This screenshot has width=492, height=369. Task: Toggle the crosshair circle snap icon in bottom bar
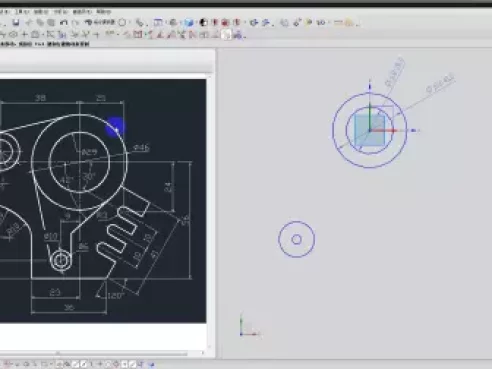116,364
